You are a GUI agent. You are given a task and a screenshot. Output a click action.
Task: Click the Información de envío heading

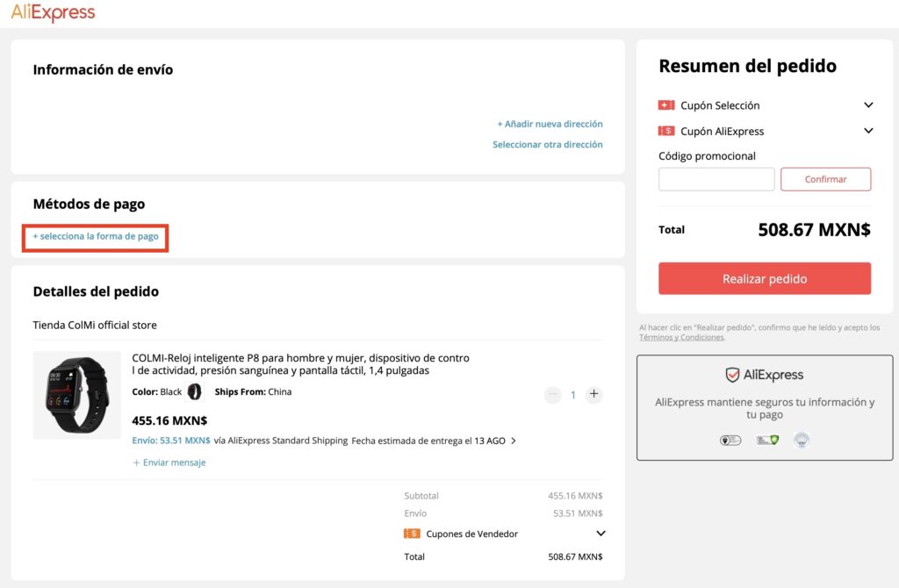click(103, 69)
